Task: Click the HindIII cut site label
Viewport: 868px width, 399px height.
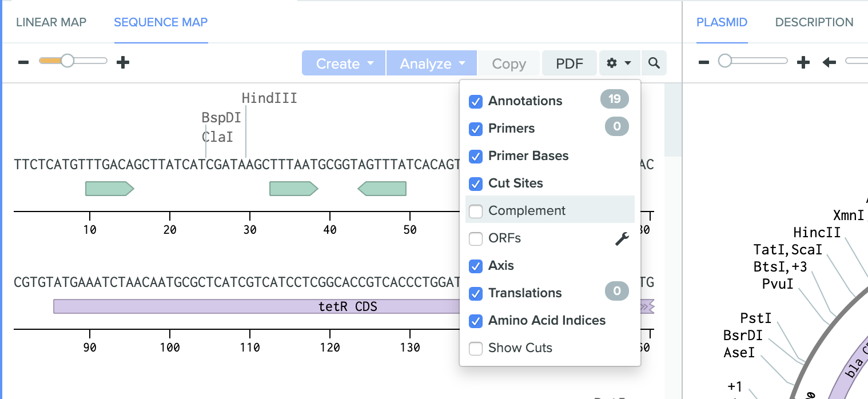Action: tap(269, 98)
